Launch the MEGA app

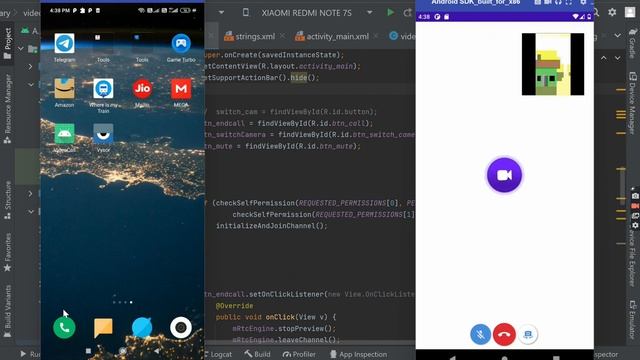click(181, 89)
